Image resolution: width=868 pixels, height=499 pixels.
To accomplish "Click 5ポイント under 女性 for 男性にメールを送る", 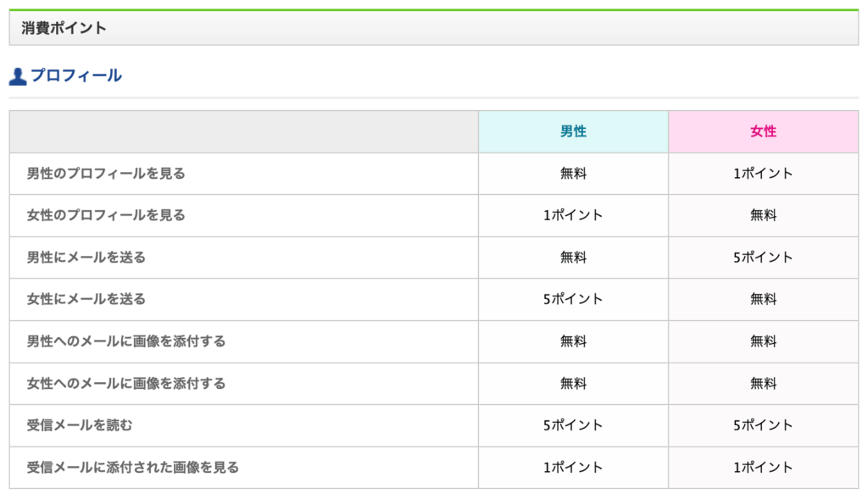I will point(764,258).
